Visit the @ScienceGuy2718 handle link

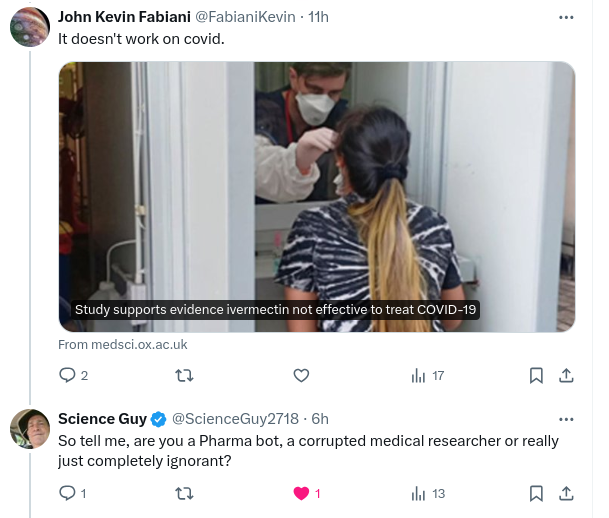pos(235,419)
